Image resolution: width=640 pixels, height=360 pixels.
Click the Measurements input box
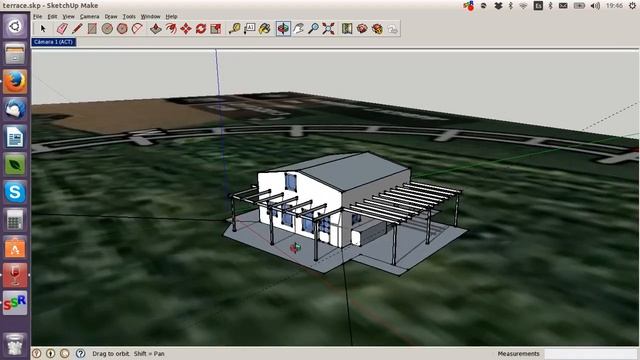(x=590, y=353)
